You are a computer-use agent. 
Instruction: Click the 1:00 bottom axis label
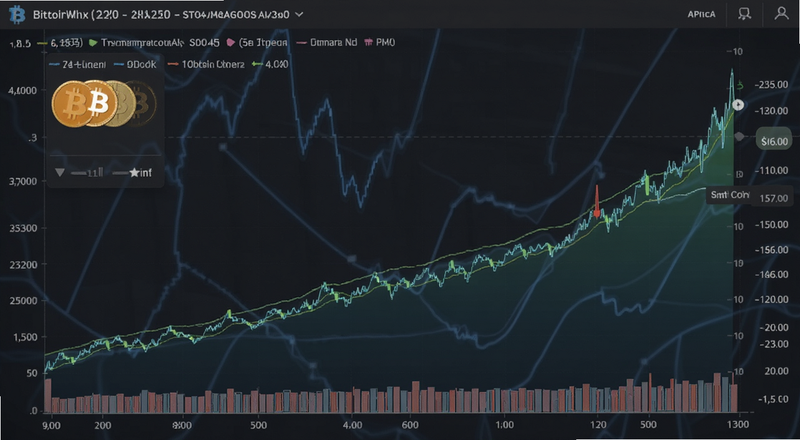click(x=505, y=425)
